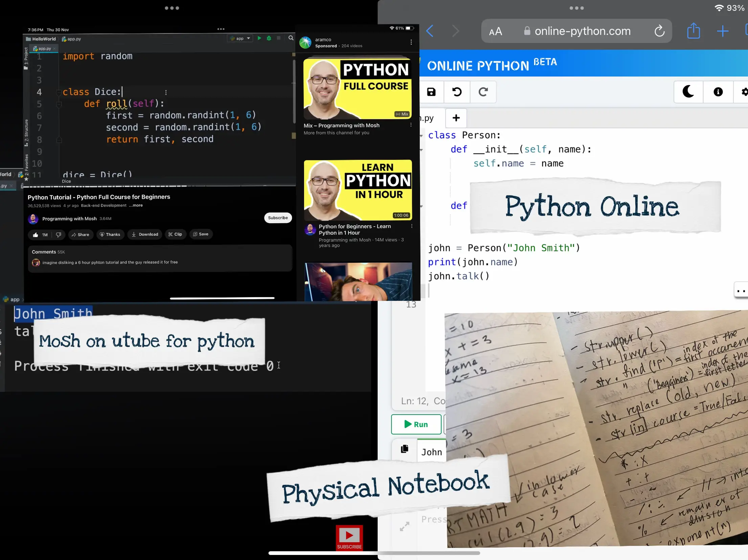Open the Learn Python in 1 Hour thumbnail
Viewport: 748px width, 560px height.
pos(358,190)
